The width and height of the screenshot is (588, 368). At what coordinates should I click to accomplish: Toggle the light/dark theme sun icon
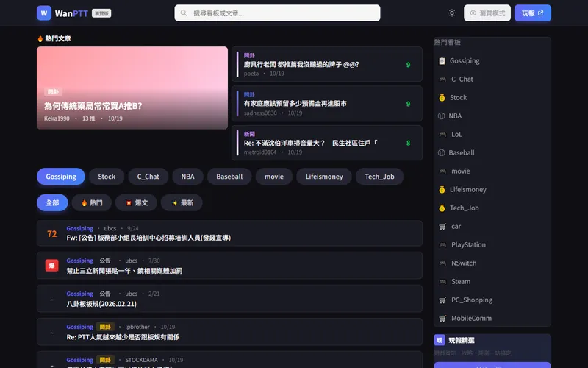452,13
